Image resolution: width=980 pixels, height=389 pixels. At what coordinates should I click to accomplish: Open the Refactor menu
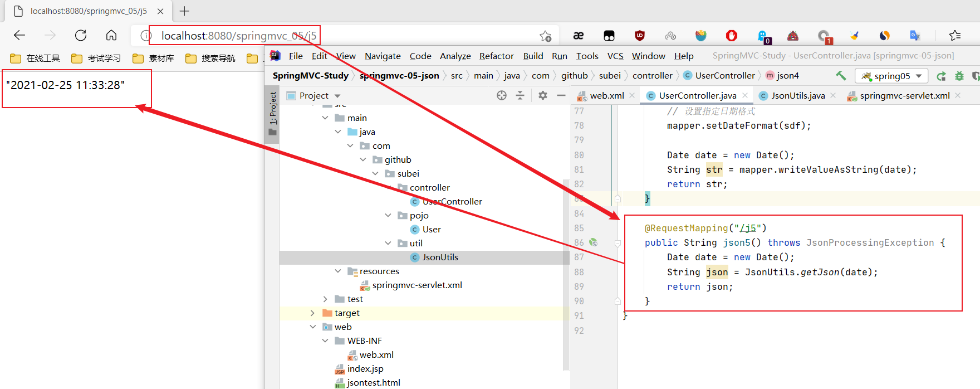click(x=496, y=56)
